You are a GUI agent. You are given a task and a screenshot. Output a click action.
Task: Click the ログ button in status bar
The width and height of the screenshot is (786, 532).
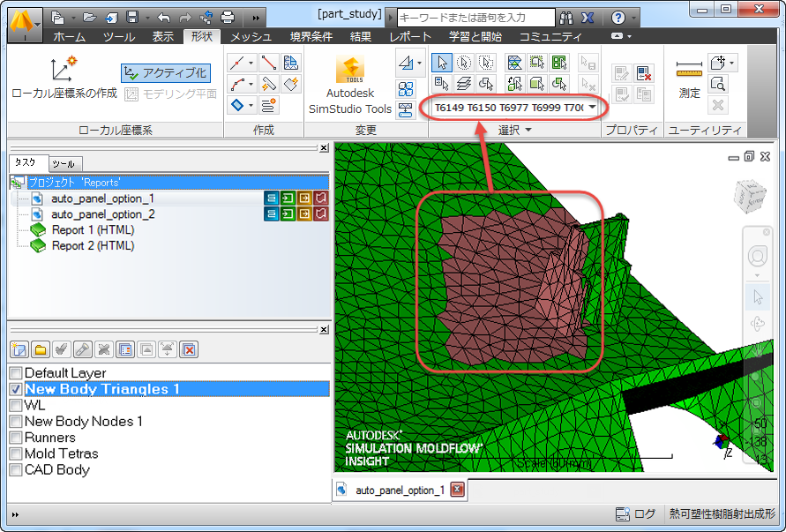(x=636, y=514)
